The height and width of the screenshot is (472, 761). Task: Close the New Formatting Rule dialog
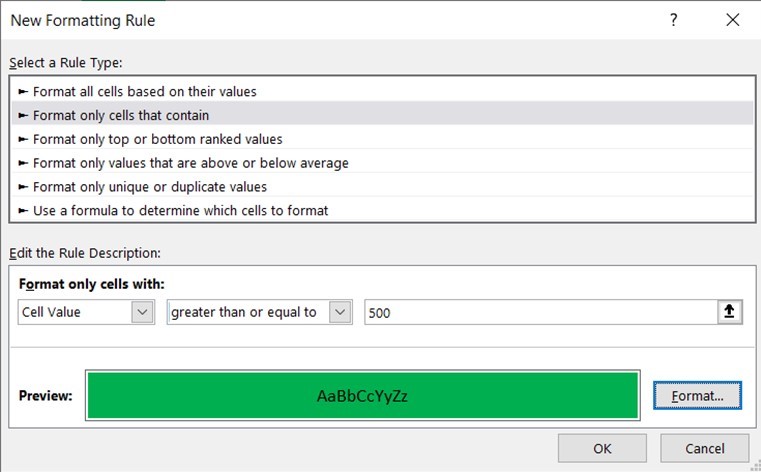point(733,20)
